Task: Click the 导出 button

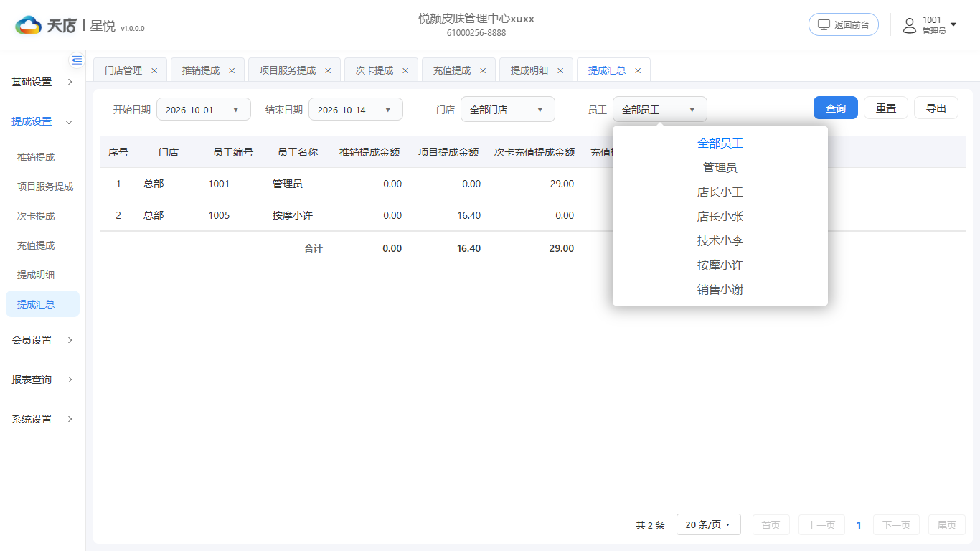Action: pos(936,108)
